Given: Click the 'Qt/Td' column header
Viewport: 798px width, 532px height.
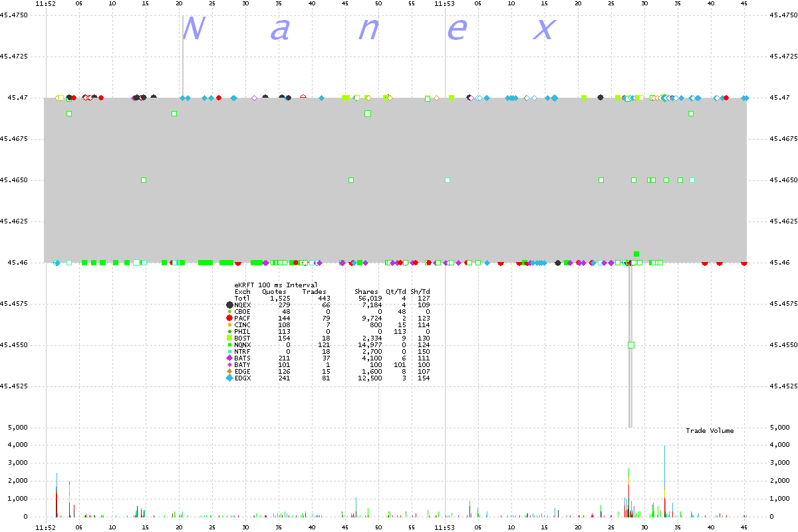Looking at the screenshot, I should click(x=396, y=292).
